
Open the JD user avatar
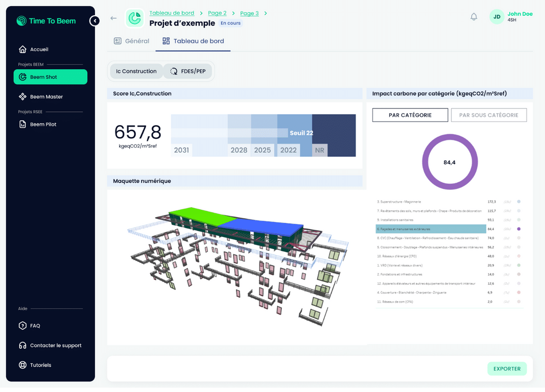coord(496,17)
